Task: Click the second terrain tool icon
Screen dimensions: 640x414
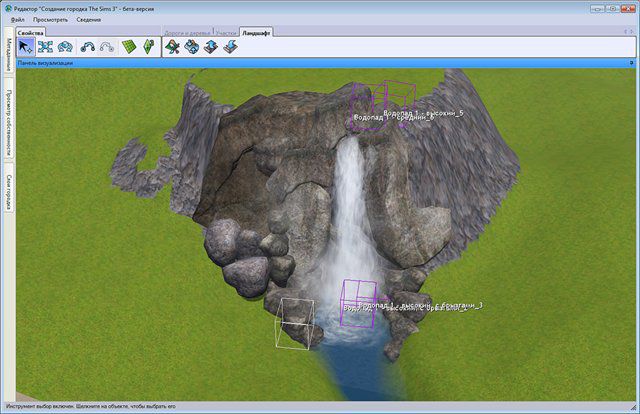Action: 191,47
